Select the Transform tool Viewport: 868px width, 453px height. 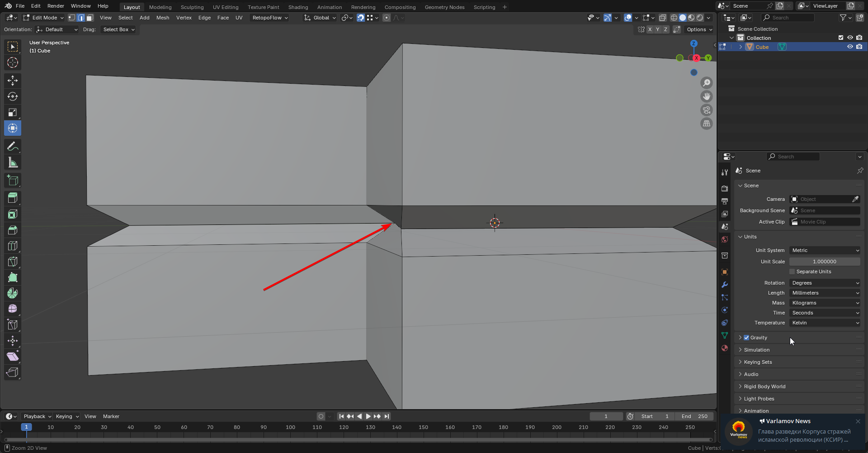click(13, 128)
